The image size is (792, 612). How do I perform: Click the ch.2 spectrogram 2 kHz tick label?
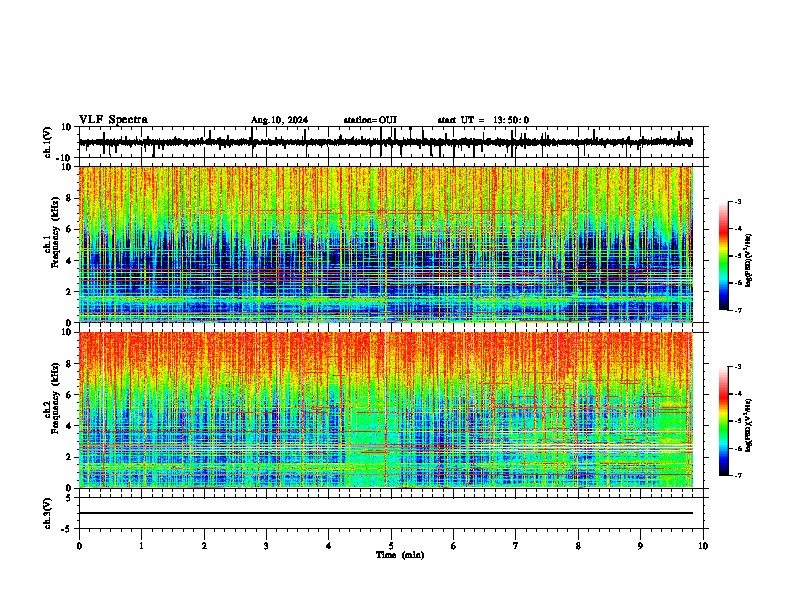[69, 457]
